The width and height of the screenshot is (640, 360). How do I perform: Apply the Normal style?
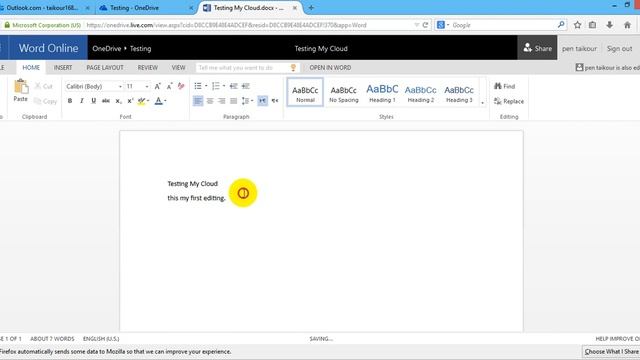305,93
